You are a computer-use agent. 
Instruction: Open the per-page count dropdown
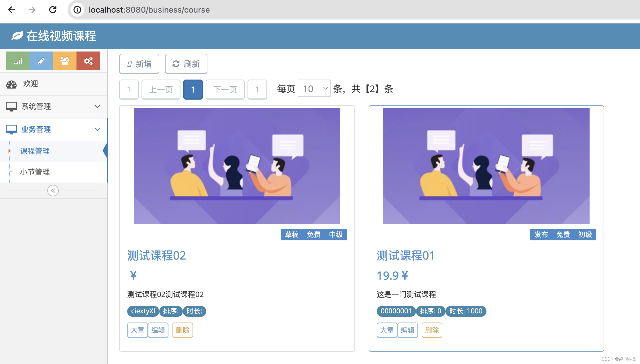314,89
